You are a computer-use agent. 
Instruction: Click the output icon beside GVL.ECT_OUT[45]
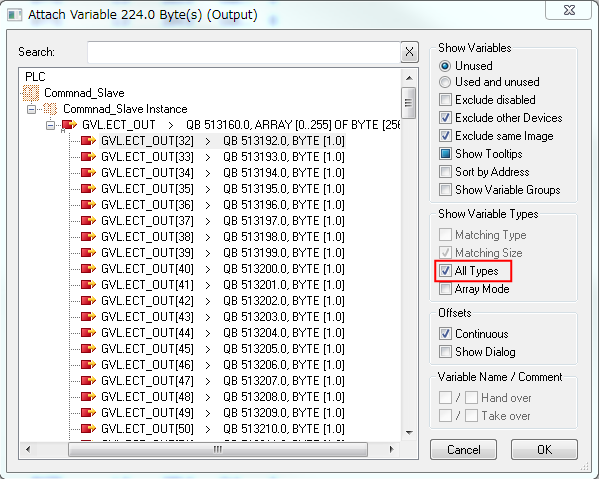coord(88,349)
